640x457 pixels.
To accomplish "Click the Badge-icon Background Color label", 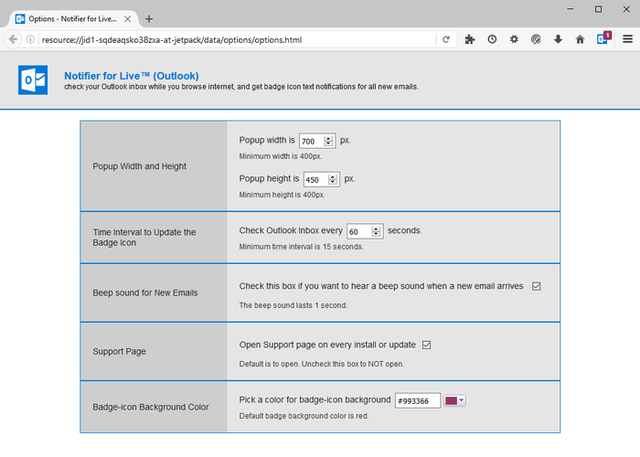I will click(151, 407).
